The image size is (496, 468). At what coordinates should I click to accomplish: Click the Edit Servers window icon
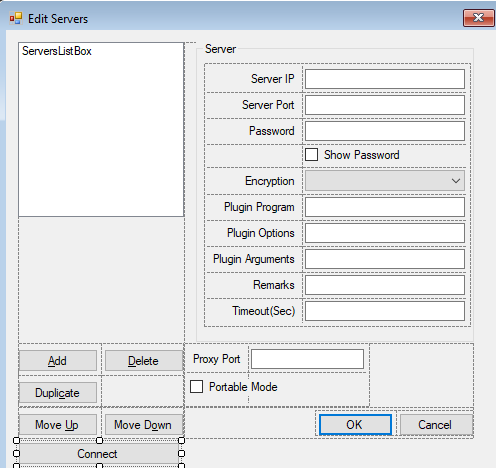click(x=16, y=19)
